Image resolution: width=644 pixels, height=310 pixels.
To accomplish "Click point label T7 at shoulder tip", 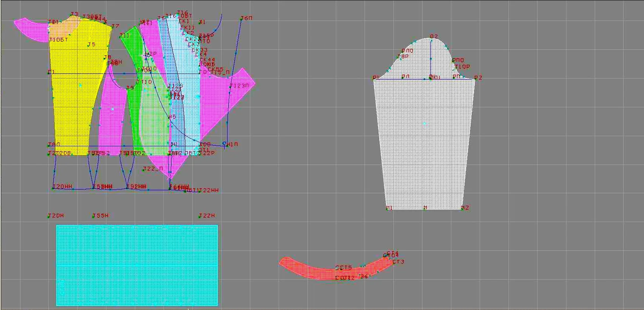I will pyautogui.click(x=115, y=26).
